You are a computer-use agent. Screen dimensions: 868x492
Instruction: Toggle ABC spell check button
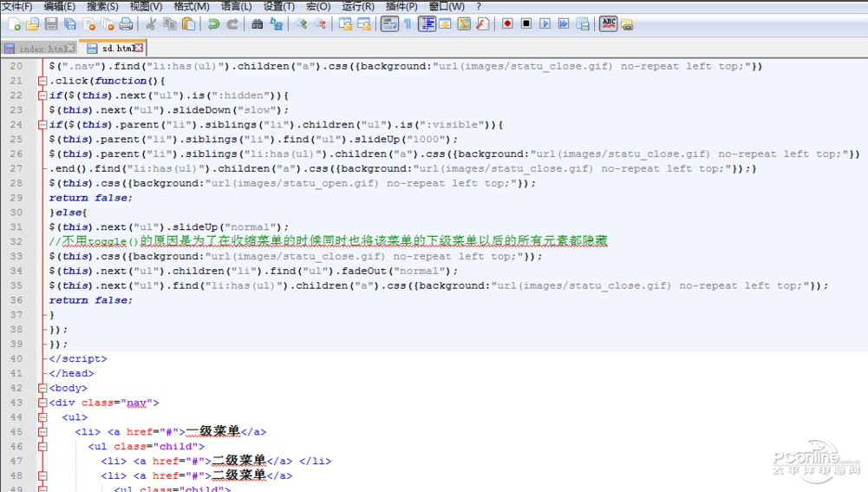point(608,23)
